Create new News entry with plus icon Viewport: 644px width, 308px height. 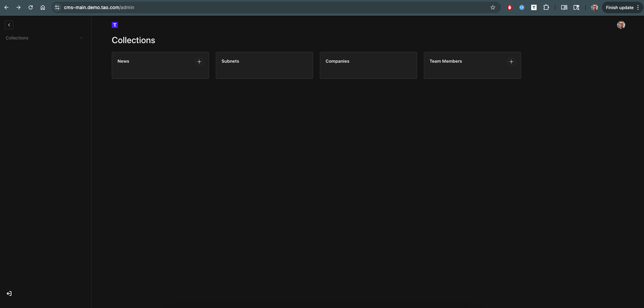199,62
